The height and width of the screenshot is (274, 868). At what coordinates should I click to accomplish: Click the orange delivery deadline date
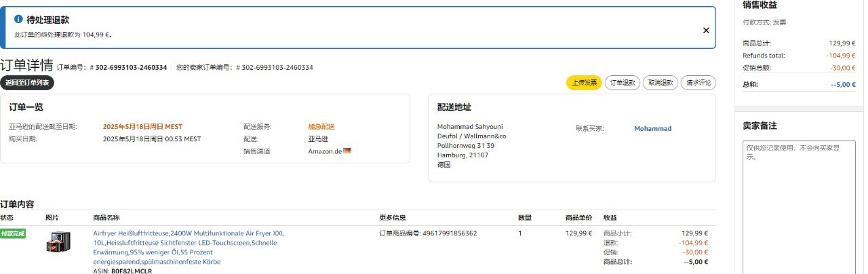coord(142,127)
